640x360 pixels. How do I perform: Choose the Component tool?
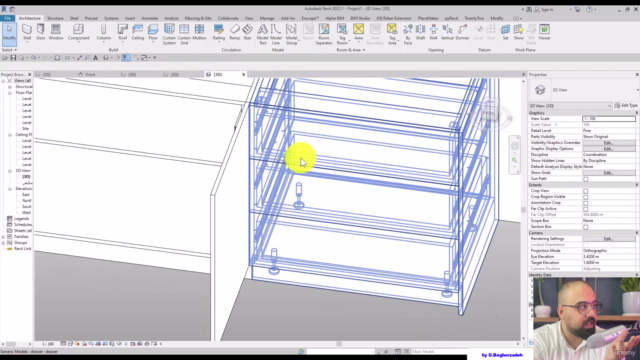[x=78, y=32]
